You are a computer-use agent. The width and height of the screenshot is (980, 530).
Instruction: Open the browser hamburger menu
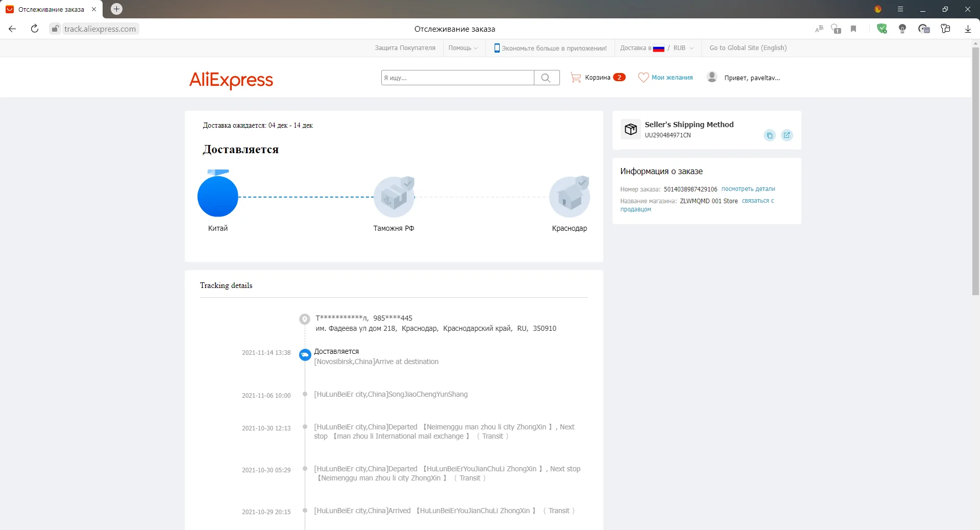(x=900, y=9)
